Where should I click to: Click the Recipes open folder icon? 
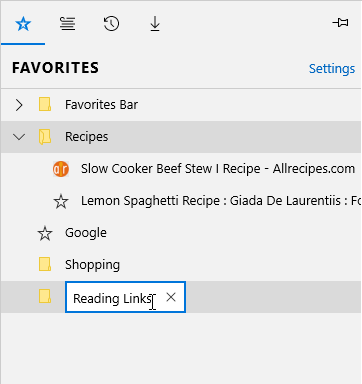pos(45,137)
